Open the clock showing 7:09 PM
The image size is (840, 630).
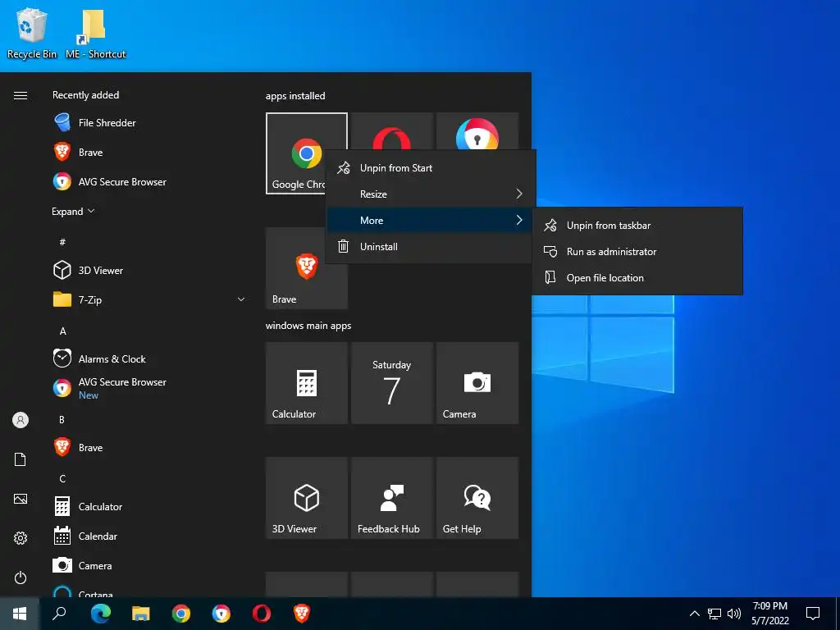click(769, 614)
